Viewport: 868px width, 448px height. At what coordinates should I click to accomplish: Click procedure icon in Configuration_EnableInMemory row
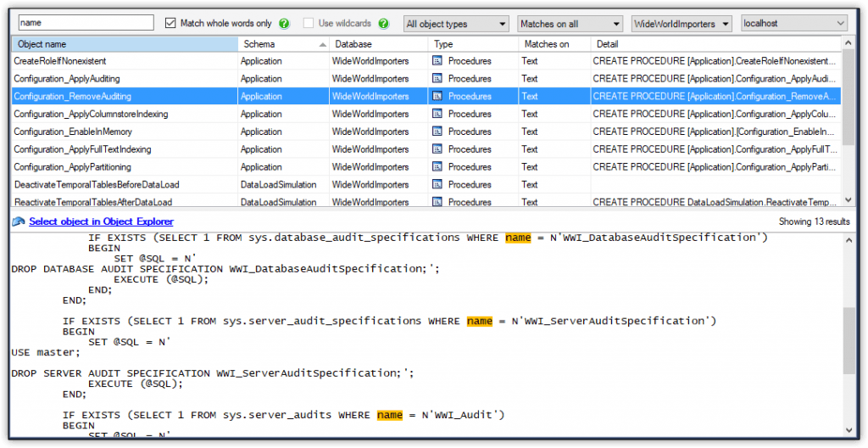click(x=437, y=132)
